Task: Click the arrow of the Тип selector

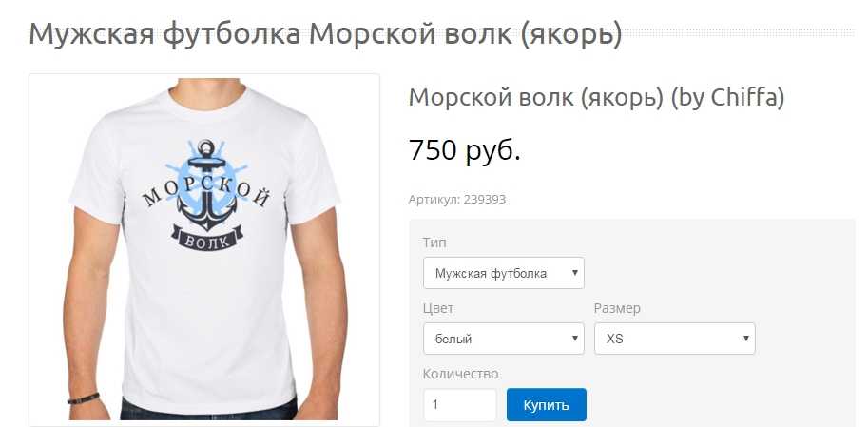Action: 574,273
